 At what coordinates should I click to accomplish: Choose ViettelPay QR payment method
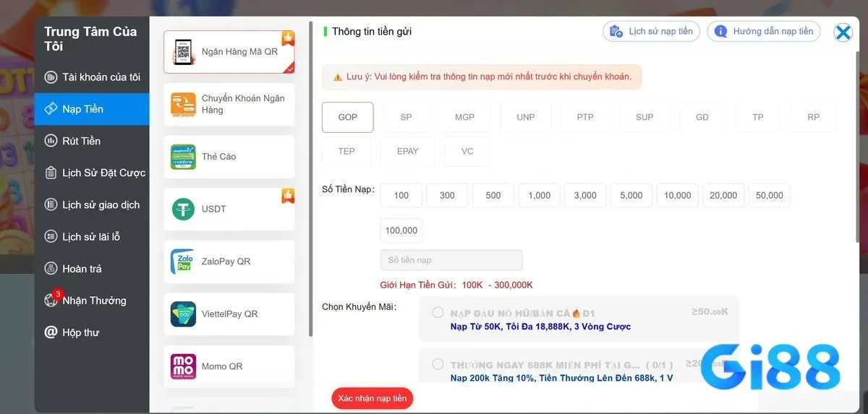click(x=229, y=314)
